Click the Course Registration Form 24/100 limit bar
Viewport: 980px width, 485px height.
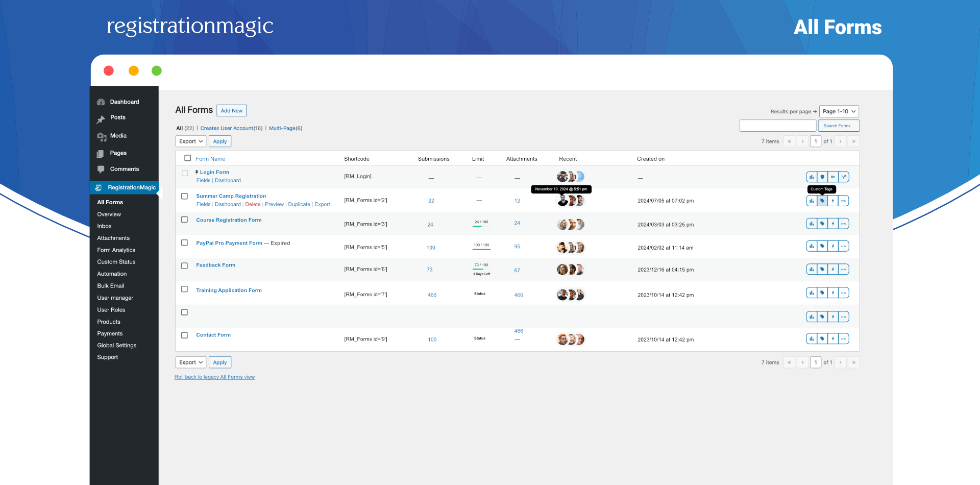[481, 224]
